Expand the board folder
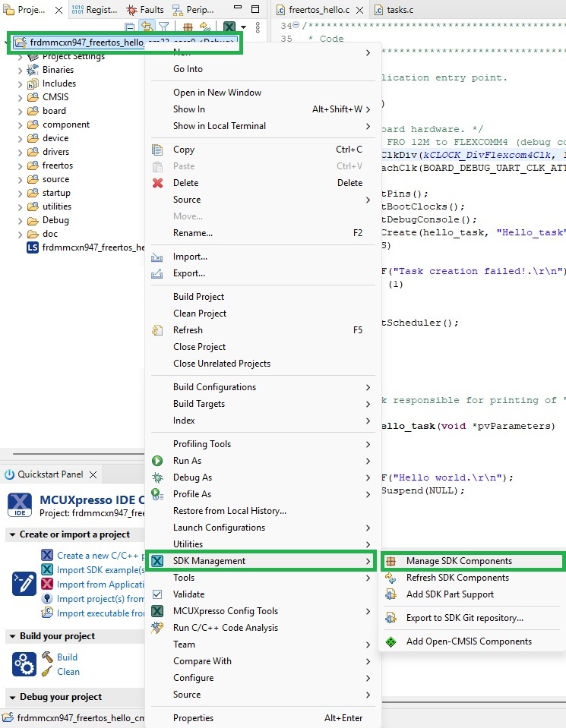This screenshot has height=728, width=566. (20, 112)
